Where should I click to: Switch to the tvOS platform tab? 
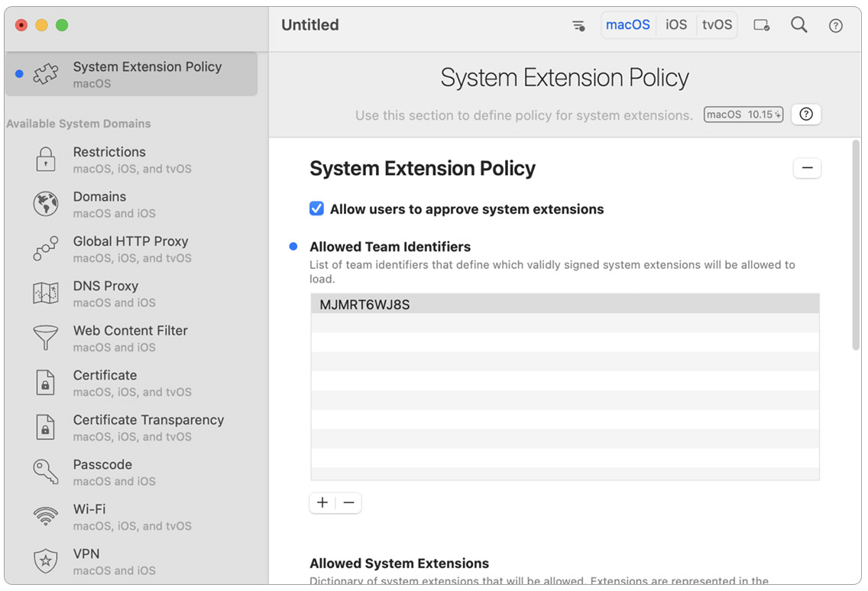pos(717,25)
